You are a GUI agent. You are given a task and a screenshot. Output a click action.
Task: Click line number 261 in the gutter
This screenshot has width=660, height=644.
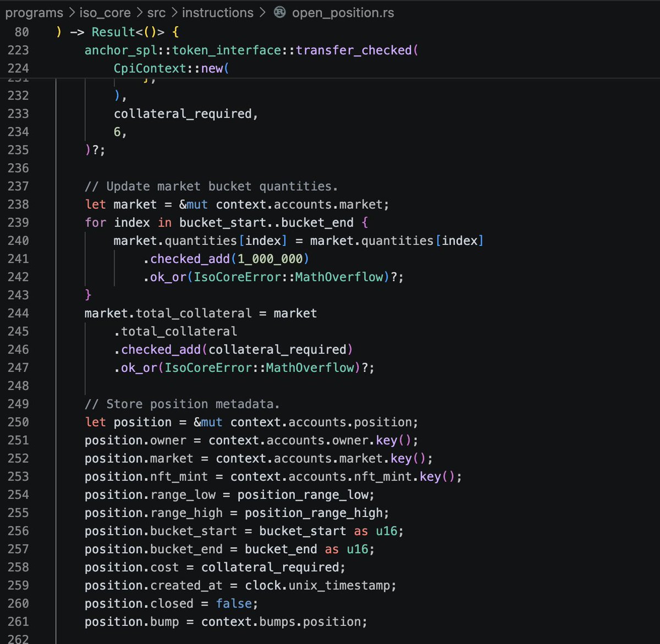tap(18, 621)
